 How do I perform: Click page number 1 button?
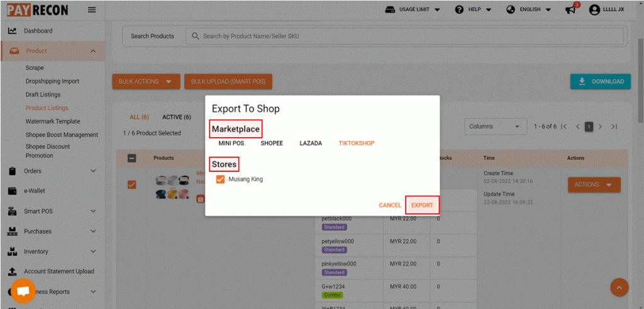[x=589, y=126]
